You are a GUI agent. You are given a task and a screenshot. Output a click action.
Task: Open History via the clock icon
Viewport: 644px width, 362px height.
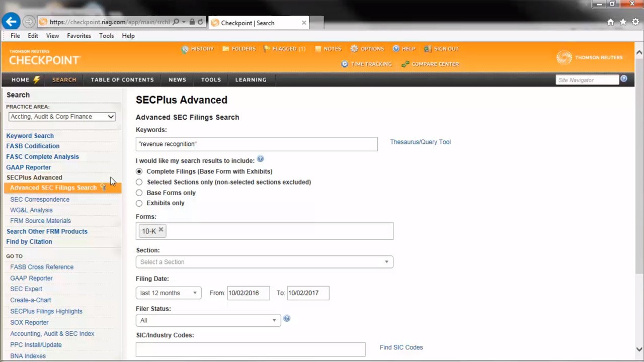[x=185, y=49]
